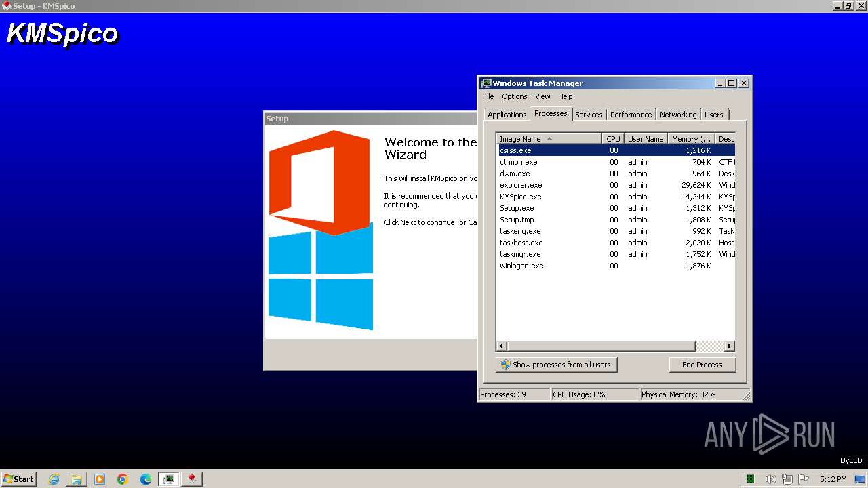Click the Setup wizard window title bar
This screenshot has width=868, height=488.
point(370,119)
